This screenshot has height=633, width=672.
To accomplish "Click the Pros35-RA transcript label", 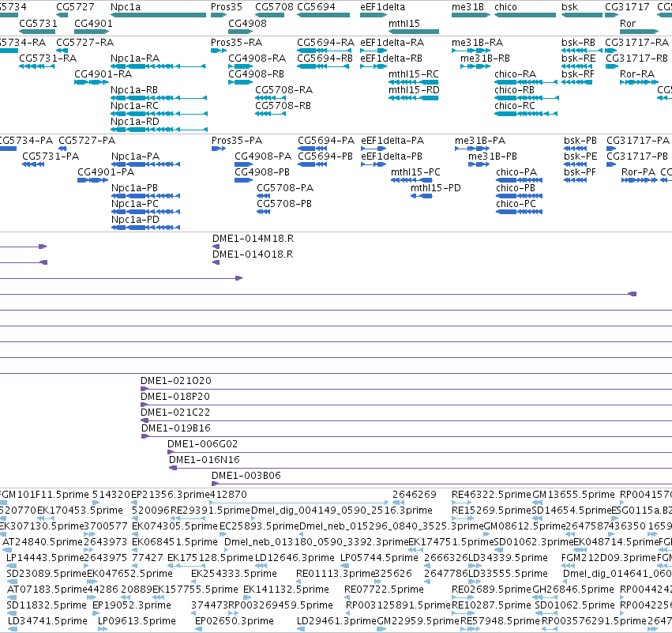I will click(x=237, y=43).
